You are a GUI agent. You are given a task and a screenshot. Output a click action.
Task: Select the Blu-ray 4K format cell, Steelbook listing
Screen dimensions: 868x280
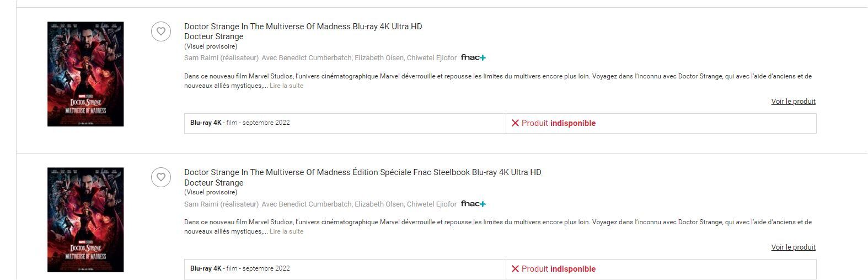345,269
